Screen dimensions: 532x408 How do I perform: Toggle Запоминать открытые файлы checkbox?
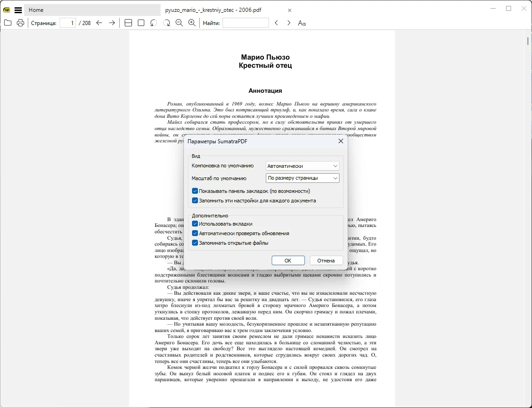tap(195, 243)
